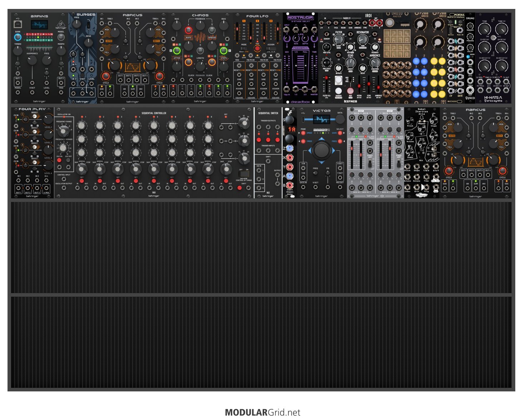The width and height of the screenshot is (526, 420).
Task: Toggle 3RD ROW CONTROL OF TIMING switch
Action: click(x=244, y=174)
